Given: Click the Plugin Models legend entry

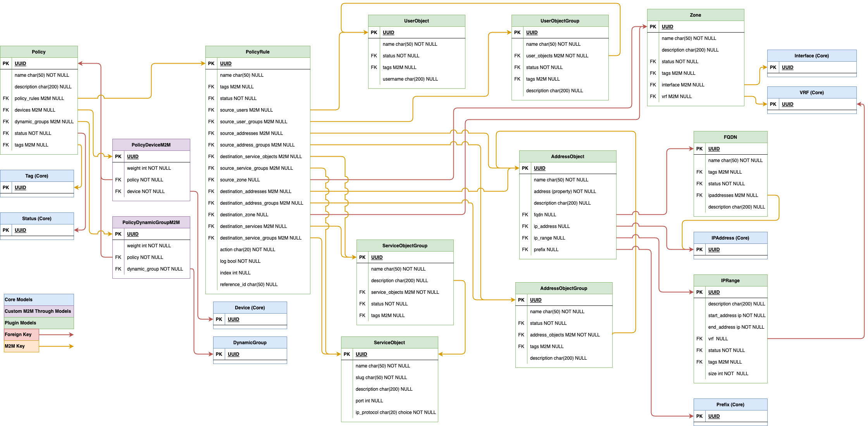Looking at the screenshot, I should click(x=39, y=323).
